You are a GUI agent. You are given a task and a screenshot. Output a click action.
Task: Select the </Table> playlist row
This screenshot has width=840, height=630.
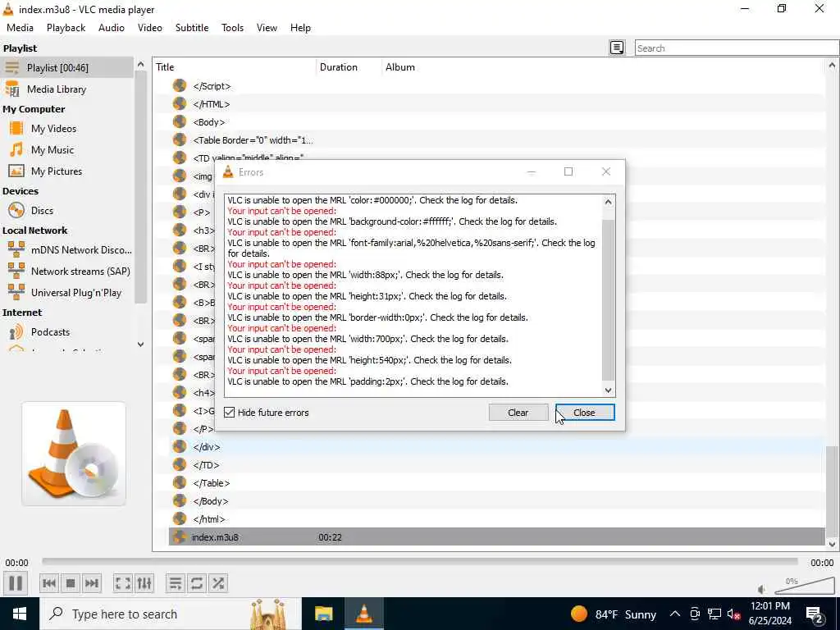[496, 482]
